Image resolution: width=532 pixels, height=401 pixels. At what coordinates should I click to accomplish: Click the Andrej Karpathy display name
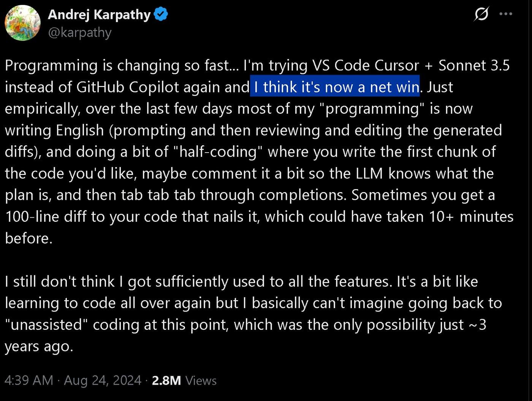(x=99, y=14)
